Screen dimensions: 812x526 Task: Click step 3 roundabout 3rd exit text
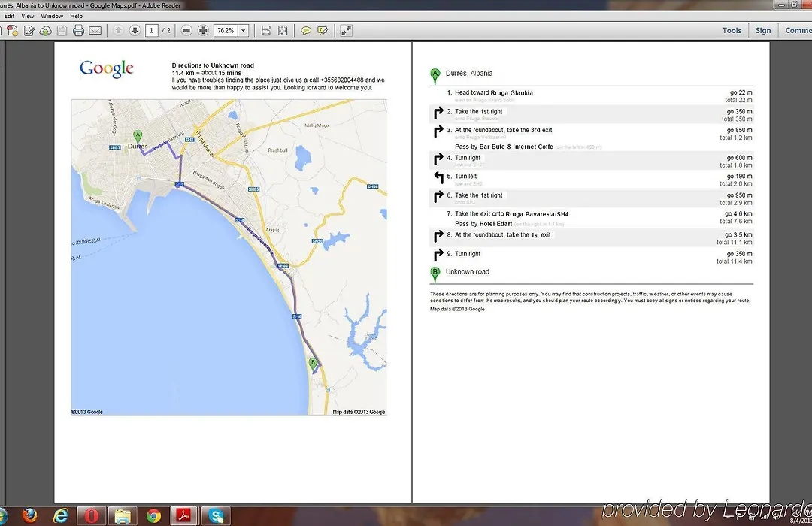[x=503, y=131]
